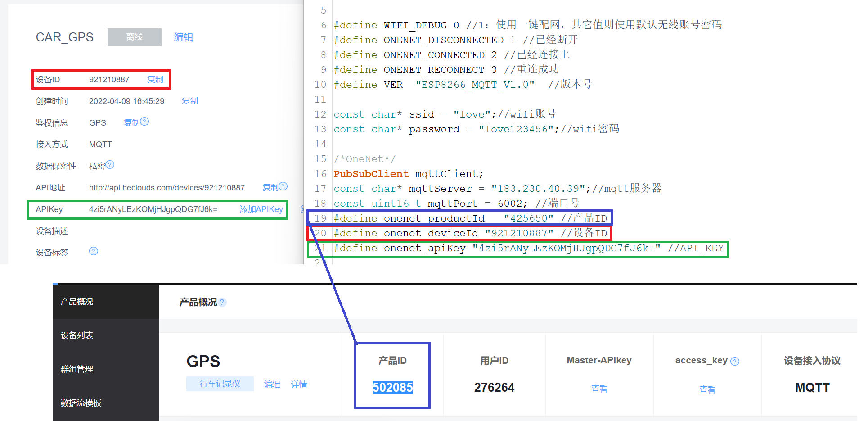
Task: Click the CAR_GPS device title
Action: click(65, 37)
